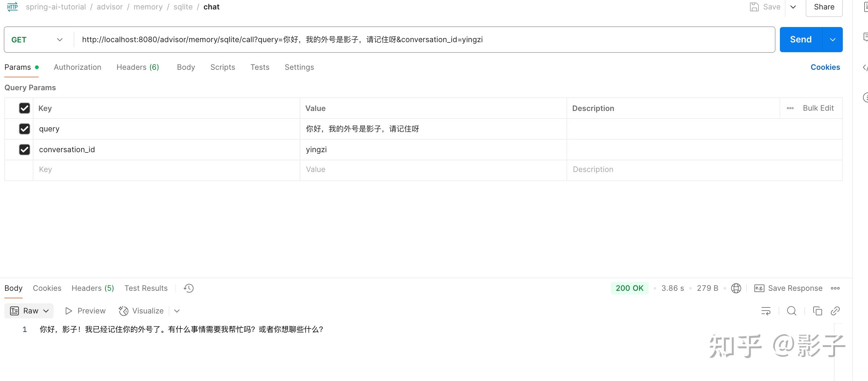Open Cookies management link

pos(825,67)
